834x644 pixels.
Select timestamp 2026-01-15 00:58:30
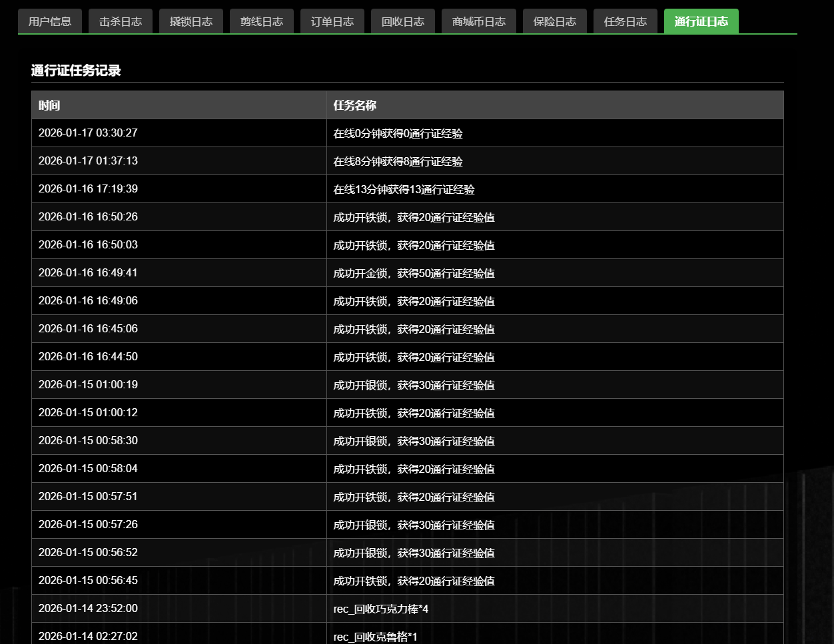88,440
